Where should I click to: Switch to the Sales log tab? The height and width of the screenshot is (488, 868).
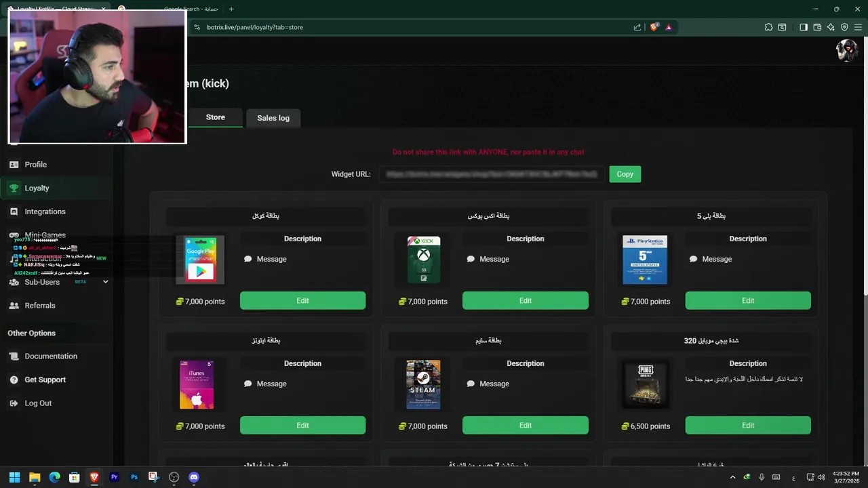273,118
